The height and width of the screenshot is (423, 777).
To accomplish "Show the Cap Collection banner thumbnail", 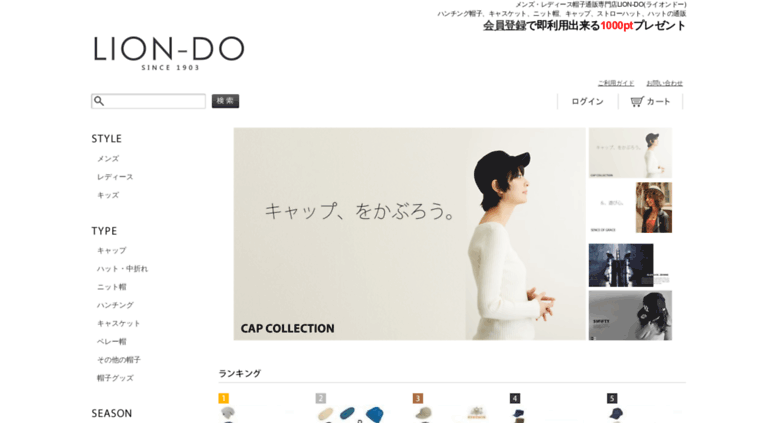I will point(630,153).
